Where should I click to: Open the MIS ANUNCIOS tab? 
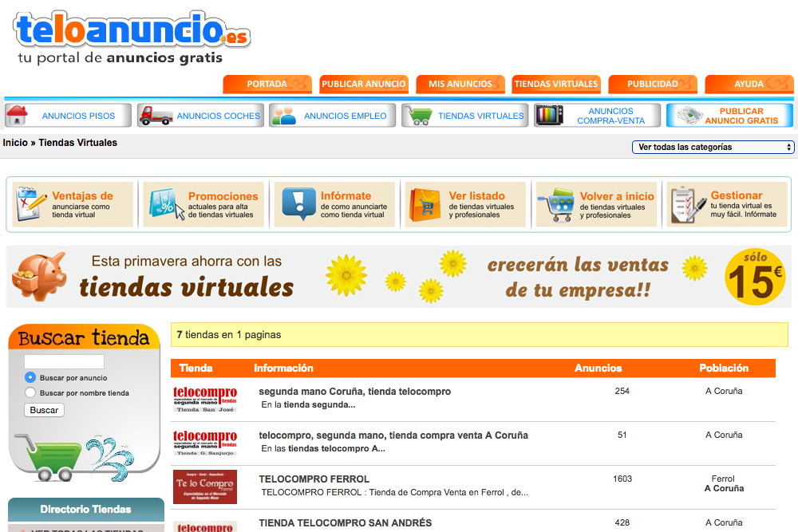(x=460, y=84)
